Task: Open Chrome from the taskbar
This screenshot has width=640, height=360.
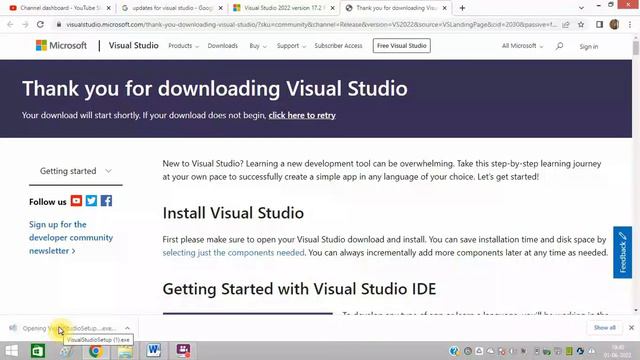Action: click(96, 351)
